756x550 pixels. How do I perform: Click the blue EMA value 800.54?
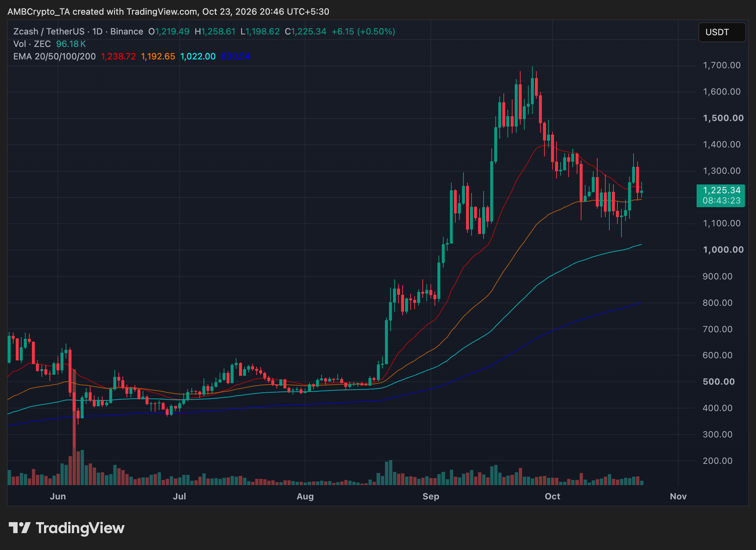[236, 56]
